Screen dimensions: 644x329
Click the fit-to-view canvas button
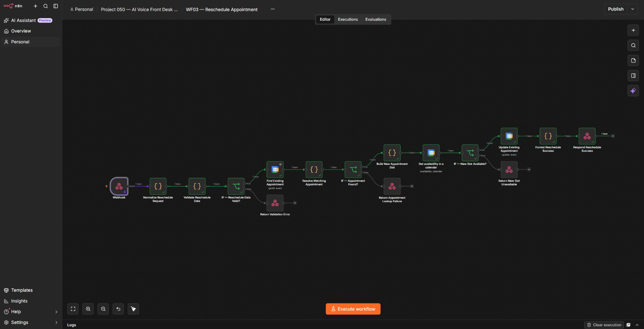click(x=73, y=309)
